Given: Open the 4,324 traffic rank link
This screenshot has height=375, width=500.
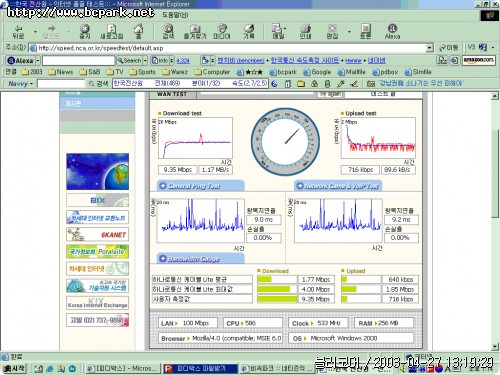Looking at the screenshot, I should [183, 61].
